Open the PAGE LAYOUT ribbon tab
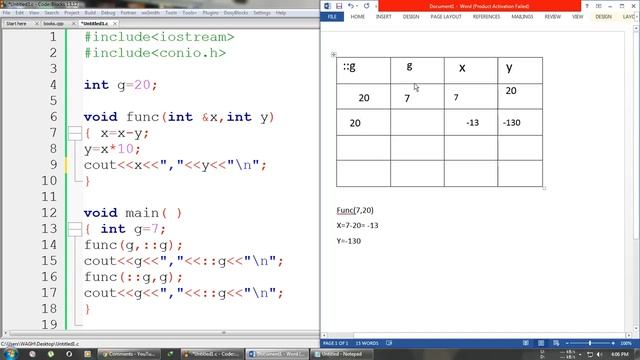 (446, 17)
